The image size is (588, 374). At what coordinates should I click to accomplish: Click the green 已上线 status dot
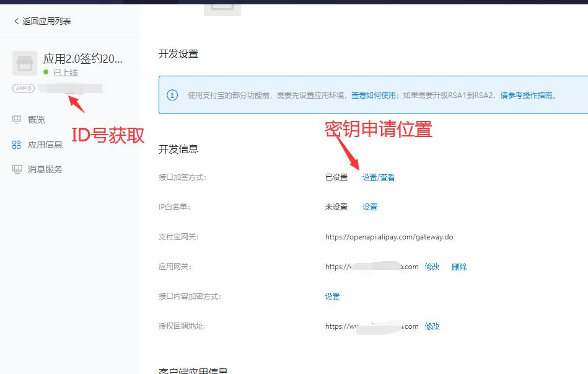[46, 72]
